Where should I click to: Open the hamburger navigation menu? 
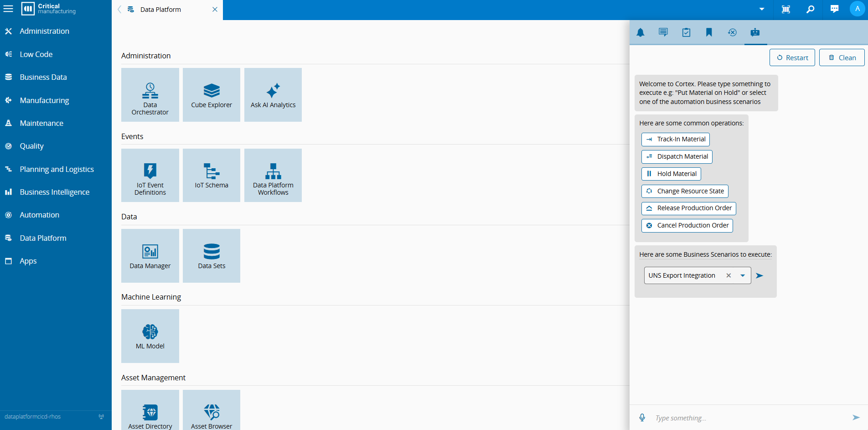[x=8, y=9]
